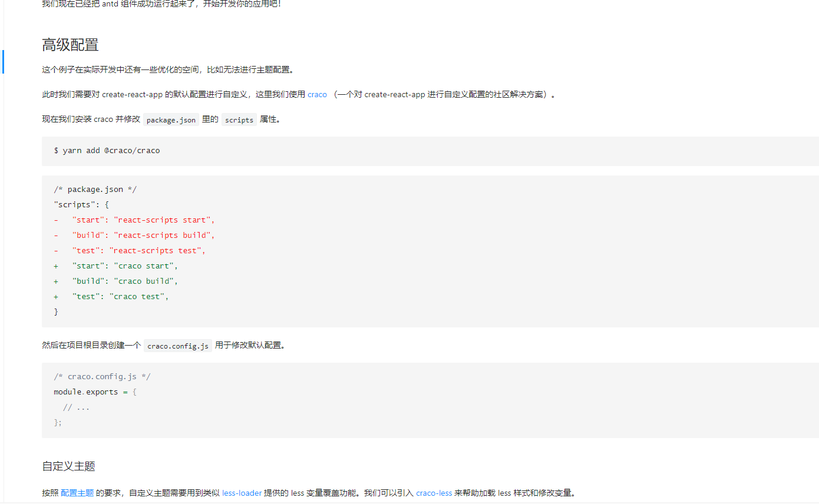The image size is (819, 504).
Task: Select the scripts inline code span
Action: (239, 120)
